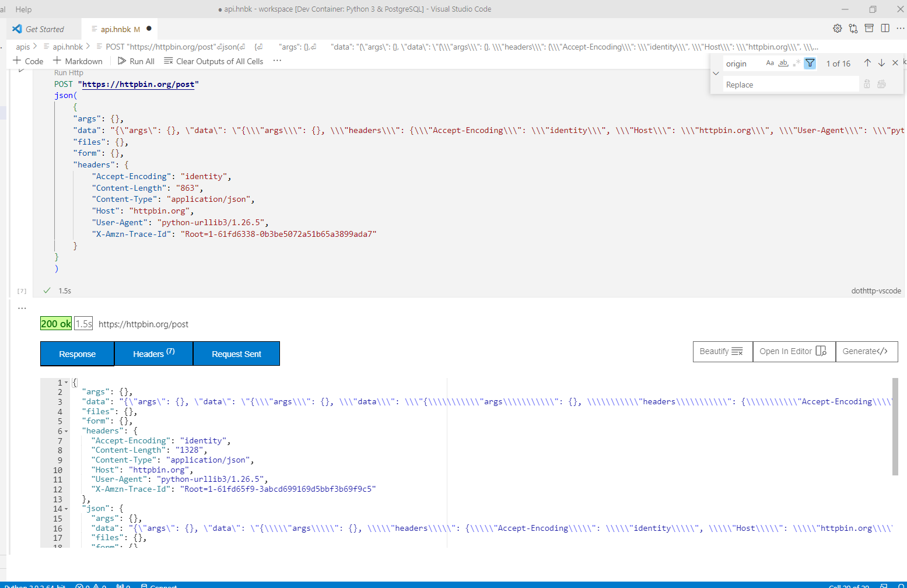The width and height of the screenshot is (907, 588).
Task: Click the execution count [7] label
Action: pos(22,290)
